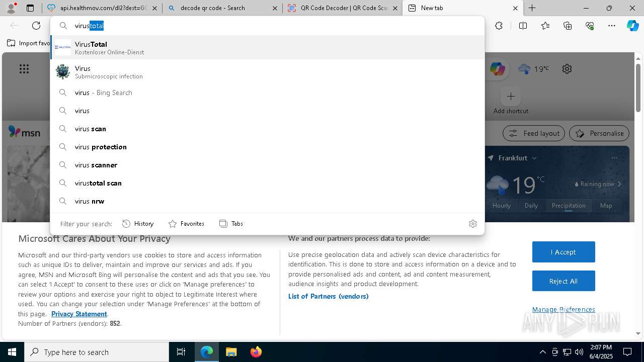Screen dimensions: 644x362
Task: Expand the Raining now details arrow
Action: point(619,184)
